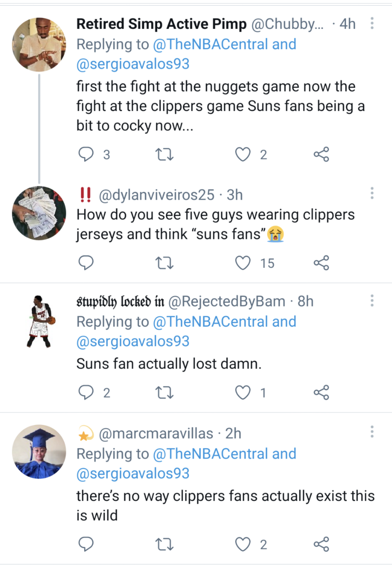Screen dimensions: 392x565
Task: Share dylanviveiros25's tweet
Action: [x=321, y=263]
